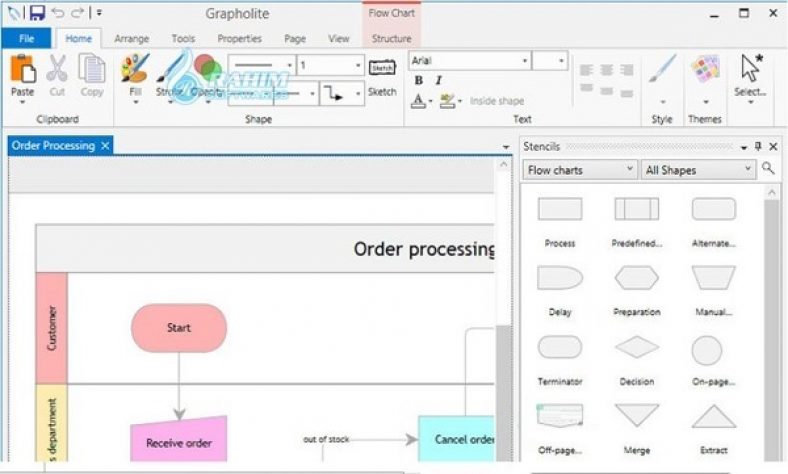Image resolution: width=788 pixels, height=474 pixels.
Task: Toggle Italic text formatting
Action: click(x=438, y=80)
